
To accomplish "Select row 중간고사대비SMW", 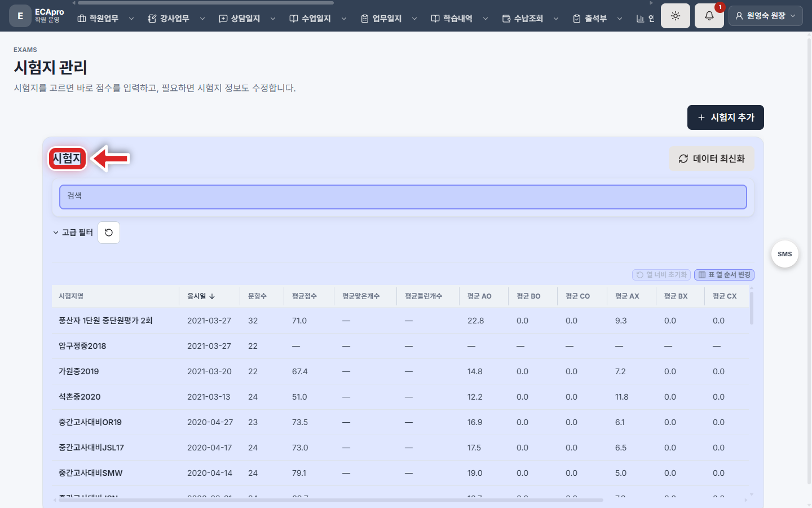I will (x=400, y=473).
